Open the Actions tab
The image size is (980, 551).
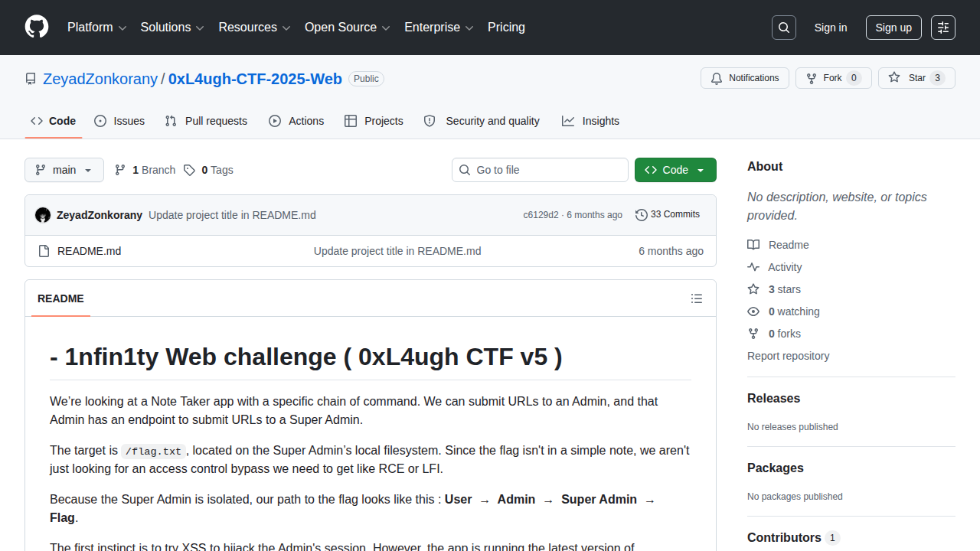coord(296,121)
